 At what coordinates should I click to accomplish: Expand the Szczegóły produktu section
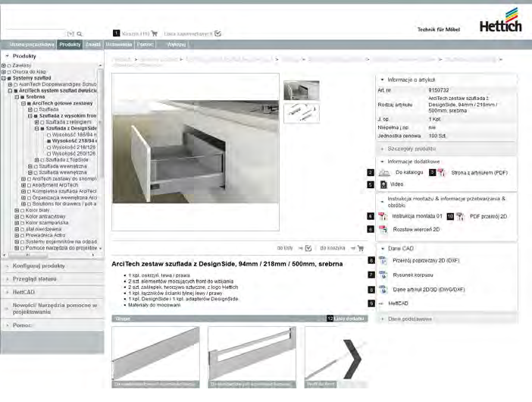[x=446, y=149]
